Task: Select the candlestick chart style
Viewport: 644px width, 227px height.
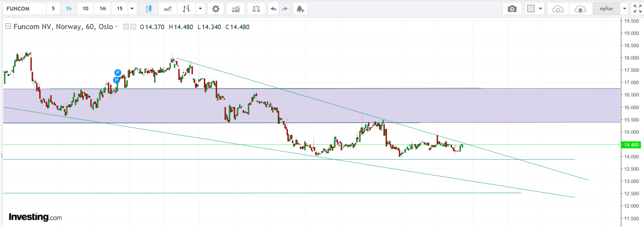Action: pos(149,9)
